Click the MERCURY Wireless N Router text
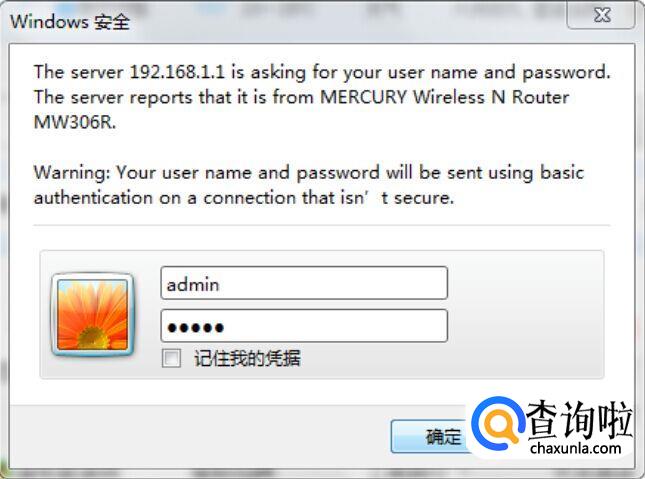This screenshot has width=645, height=479. coord(445,97)
